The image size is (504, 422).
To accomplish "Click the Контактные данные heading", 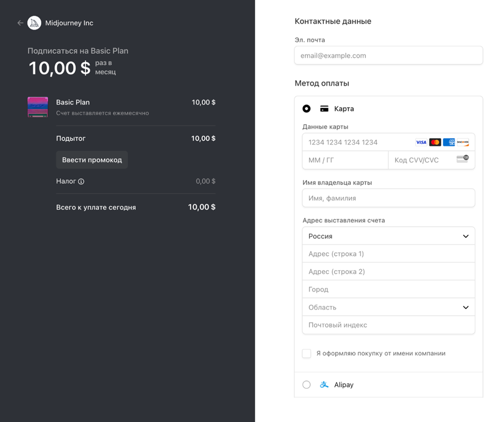I will (333, 21).
